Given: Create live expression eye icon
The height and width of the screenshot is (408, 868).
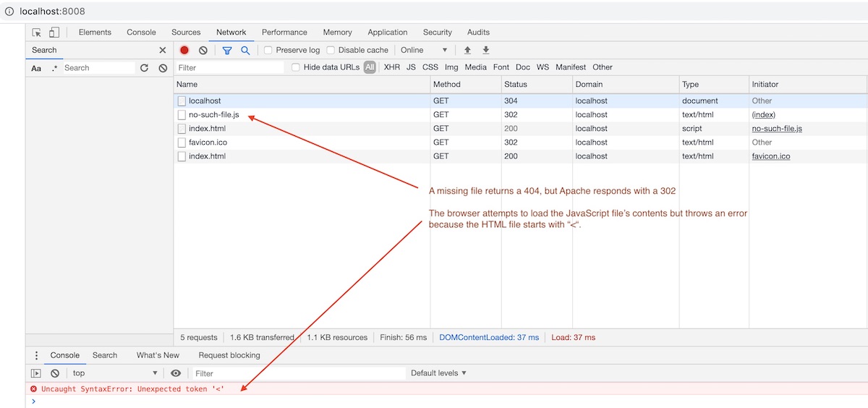Looking at the screenshot, I should tap(176, 373).
